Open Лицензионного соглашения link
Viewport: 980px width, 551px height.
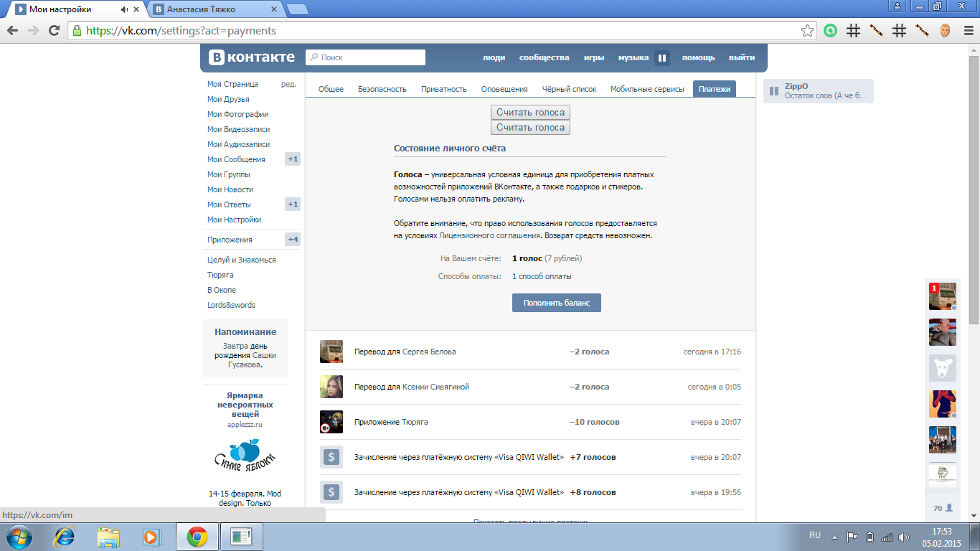(489, 235)
